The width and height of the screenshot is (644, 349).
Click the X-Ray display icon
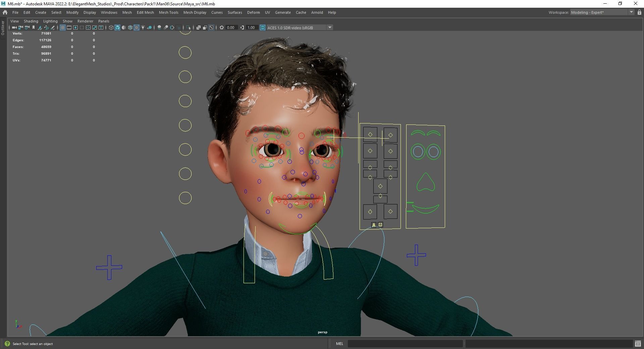(199, 28)
